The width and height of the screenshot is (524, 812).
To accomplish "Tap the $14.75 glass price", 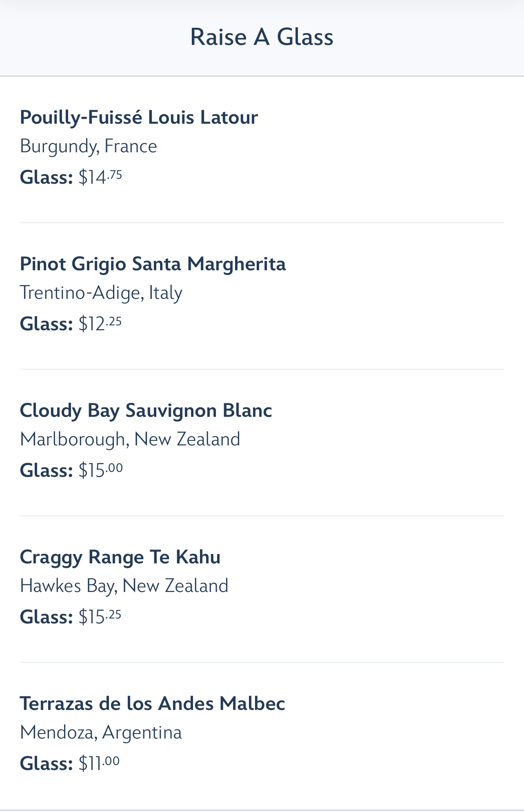I will 100,177.
